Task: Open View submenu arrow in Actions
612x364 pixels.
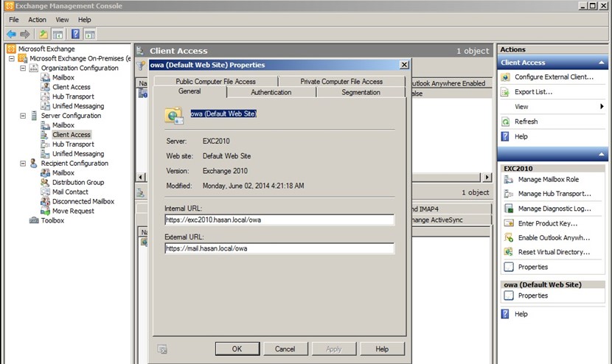Action: [602, 107]
